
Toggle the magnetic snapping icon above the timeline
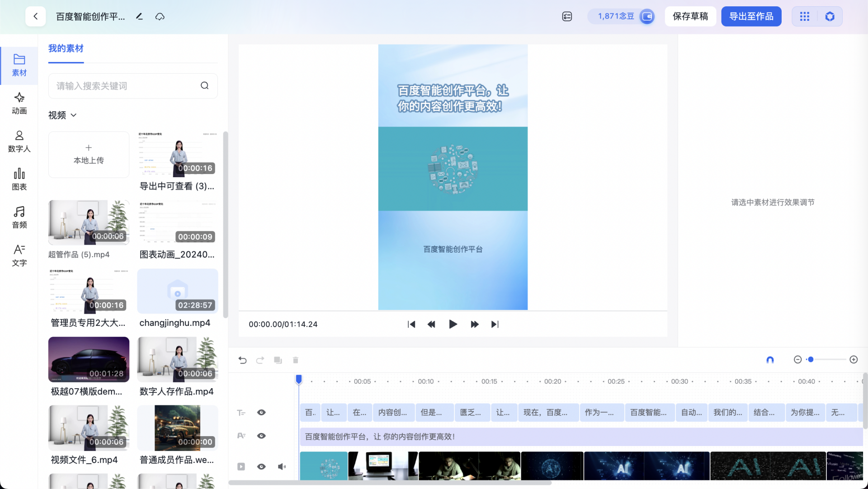tap(770, 360)
